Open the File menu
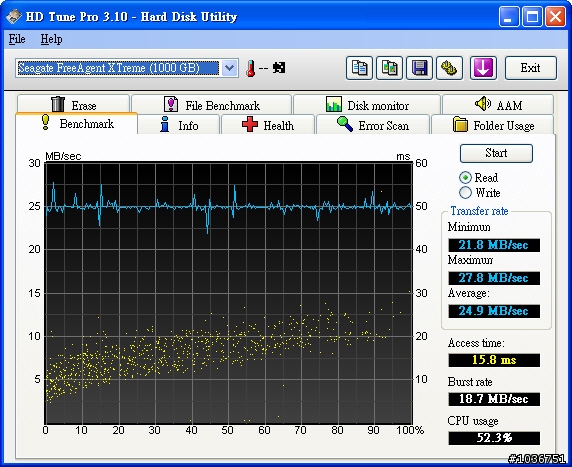This screenshot has width=572, height=467. click(17, 39)
